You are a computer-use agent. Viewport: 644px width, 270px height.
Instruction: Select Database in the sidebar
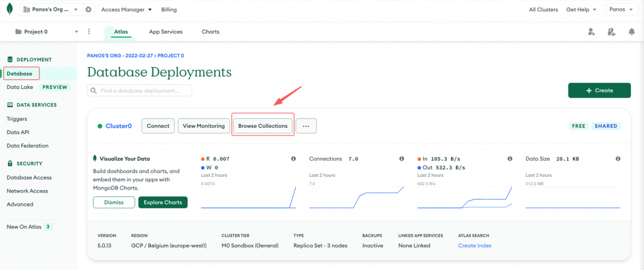19,74
